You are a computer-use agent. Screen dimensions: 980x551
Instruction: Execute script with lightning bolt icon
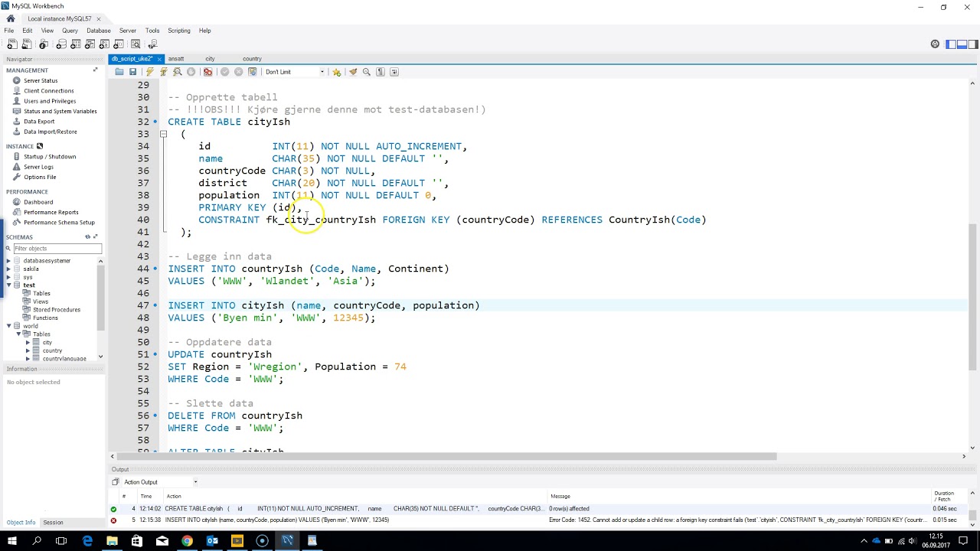click(150, 72)
